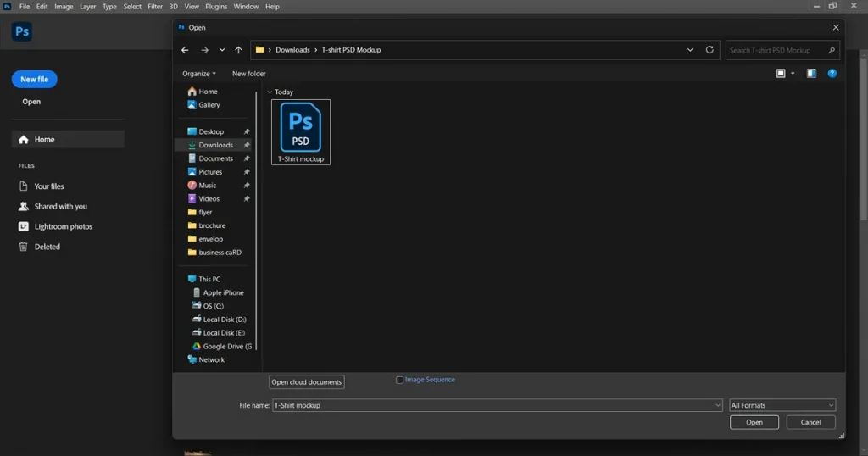The image size is (868, 456).
Task: Open Documents in navigation pane
Action: tap(210, 158)
